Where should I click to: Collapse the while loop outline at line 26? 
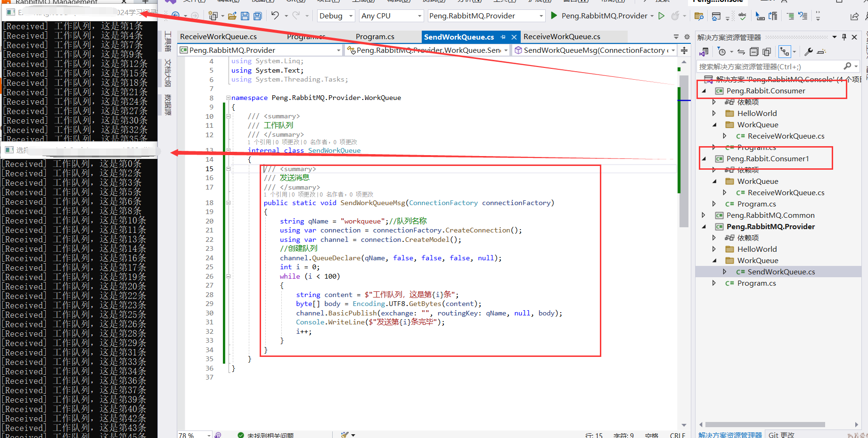pyautogui.click(x=228, y=277)
